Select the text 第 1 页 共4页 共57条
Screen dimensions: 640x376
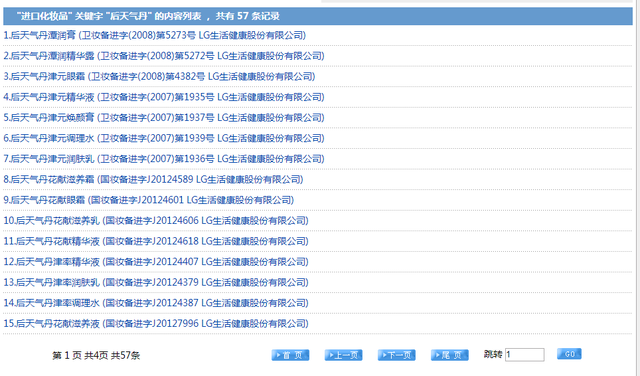coord(96,356)
